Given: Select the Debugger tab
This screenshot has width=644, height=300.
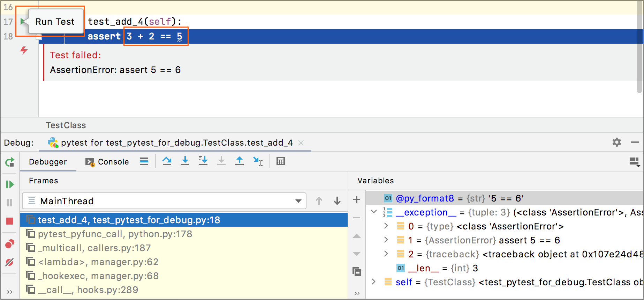Looking at the screenshot, I should point(48,162).
